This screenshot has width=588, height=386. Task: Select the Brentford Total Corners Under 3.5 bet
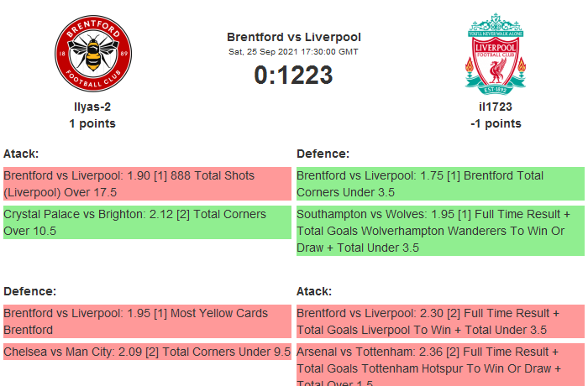click(x=440, y=184)
